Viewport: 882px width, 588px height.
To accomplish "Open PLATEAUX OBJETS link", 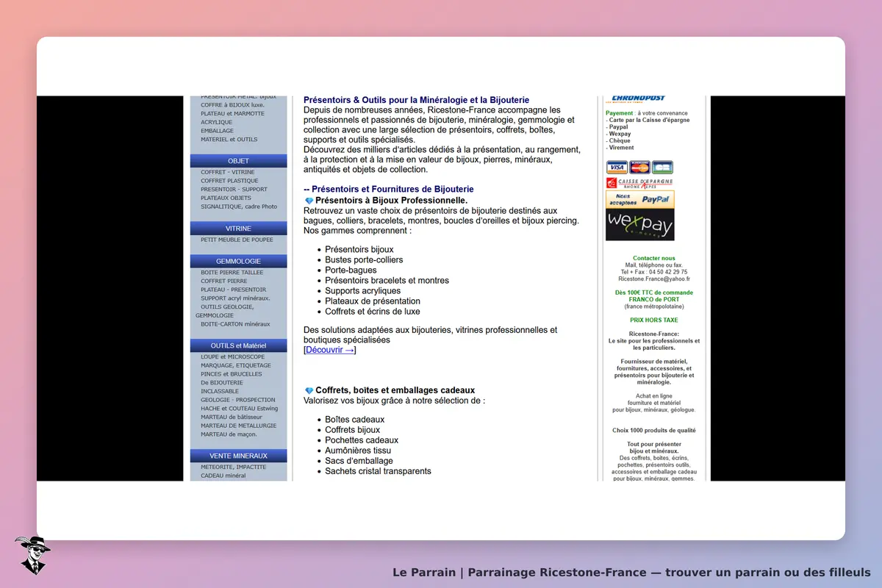I will tap(226, 198).
